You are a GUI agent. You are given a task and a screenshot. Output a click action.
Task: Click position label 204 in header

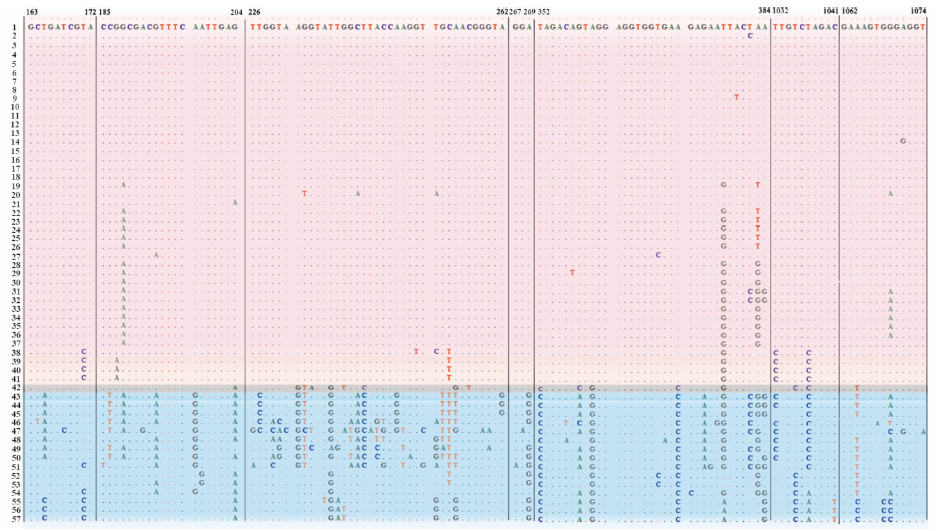coord(235,11)
